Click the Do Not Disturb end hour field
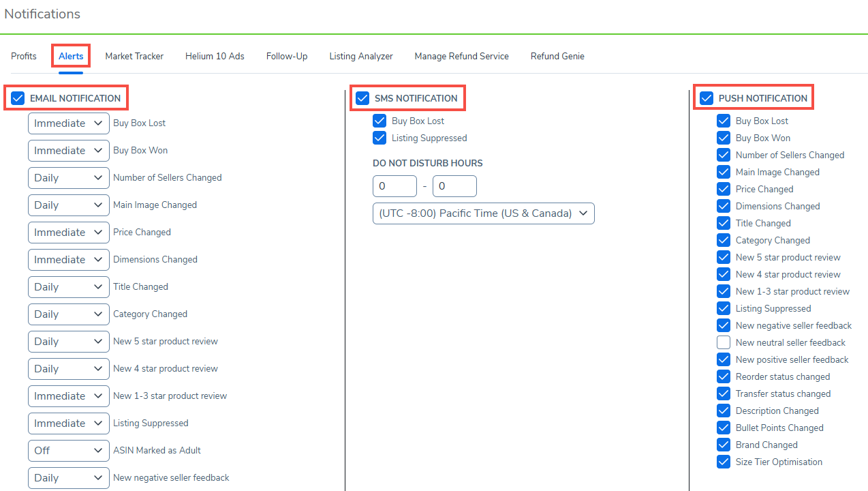 tap(454, 186)
